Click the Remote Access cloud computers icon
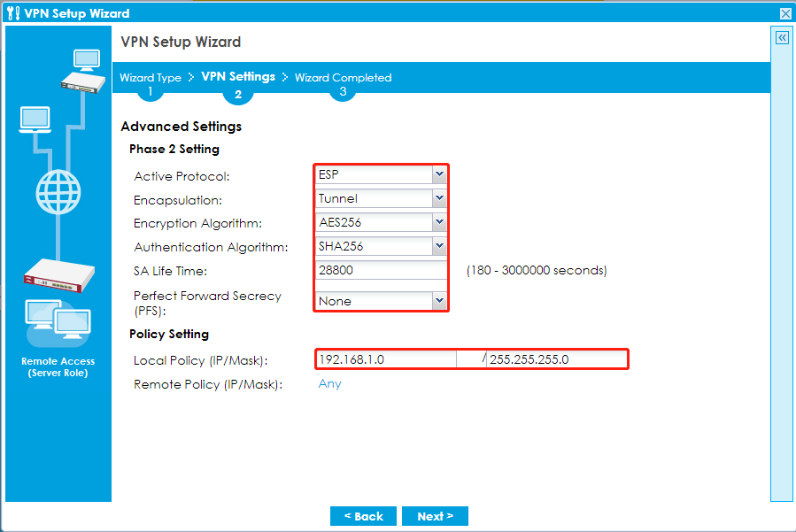 (58, 322)
